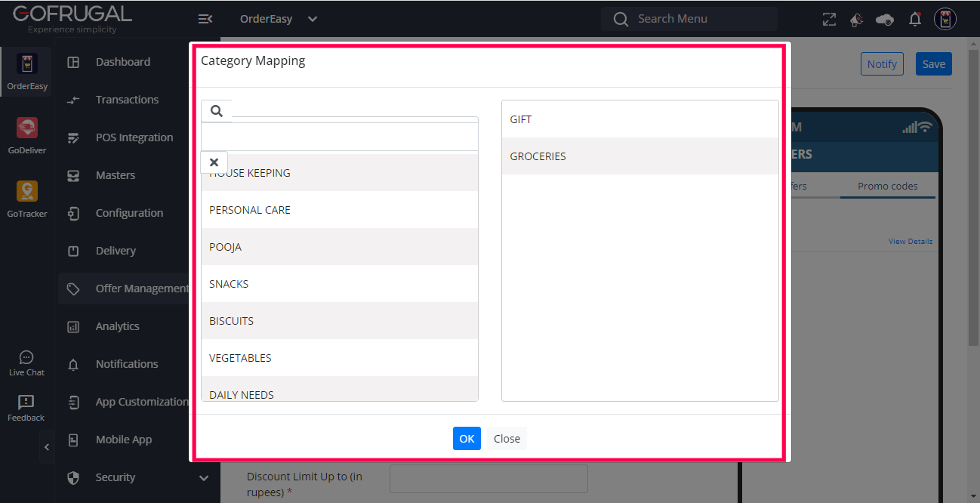This screenshot has height=503, width=980.
Task: Open the Mobile App section
Action: [123, 440]
